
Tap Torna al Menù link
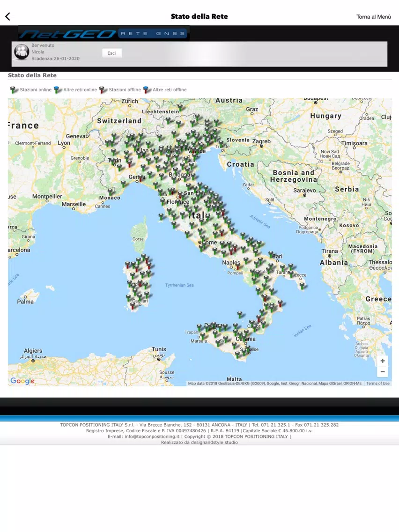[374, 17]
